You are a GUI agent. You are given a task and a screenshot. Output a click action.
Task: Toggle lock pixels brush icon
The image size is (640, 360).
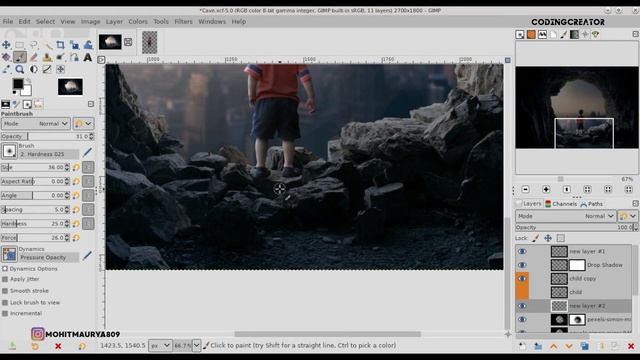tap(536, 238)
